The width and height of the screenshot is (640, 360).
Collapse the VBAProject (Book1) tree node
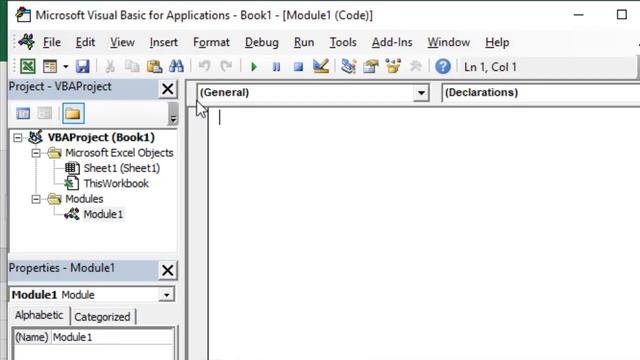tap(18, 138)
